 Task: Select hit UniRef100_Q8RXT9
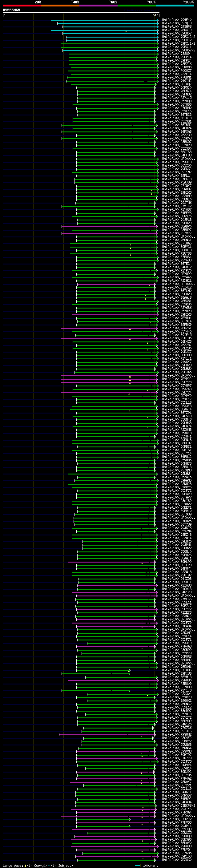pyautogui.click(x=177, y=30)
